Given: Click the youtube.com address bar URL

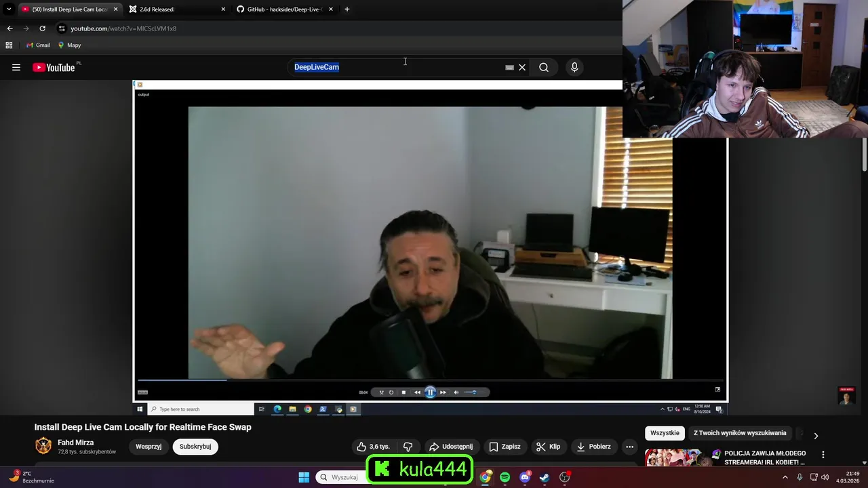Looking at the screenshot, I should tap(123, 28).
